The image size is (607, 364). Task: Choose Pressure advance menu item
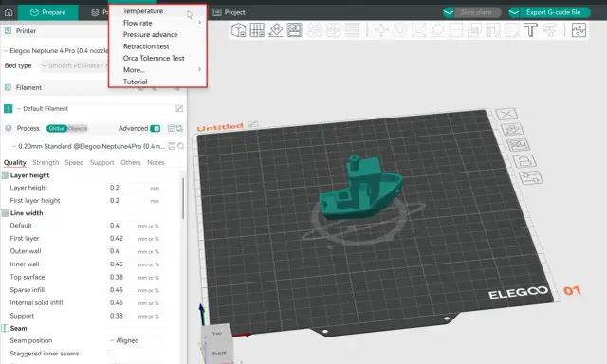click(157, 34)
